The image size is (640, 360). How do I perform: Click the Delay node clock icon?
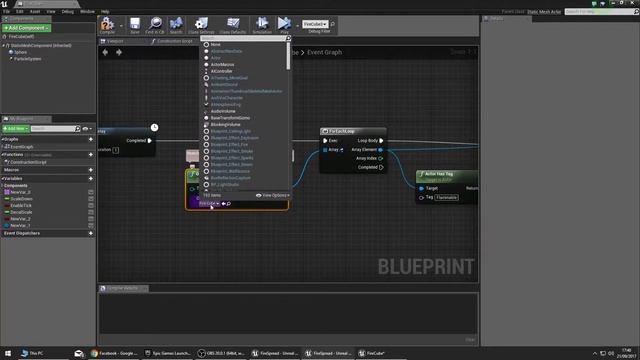tap(154, 127)
